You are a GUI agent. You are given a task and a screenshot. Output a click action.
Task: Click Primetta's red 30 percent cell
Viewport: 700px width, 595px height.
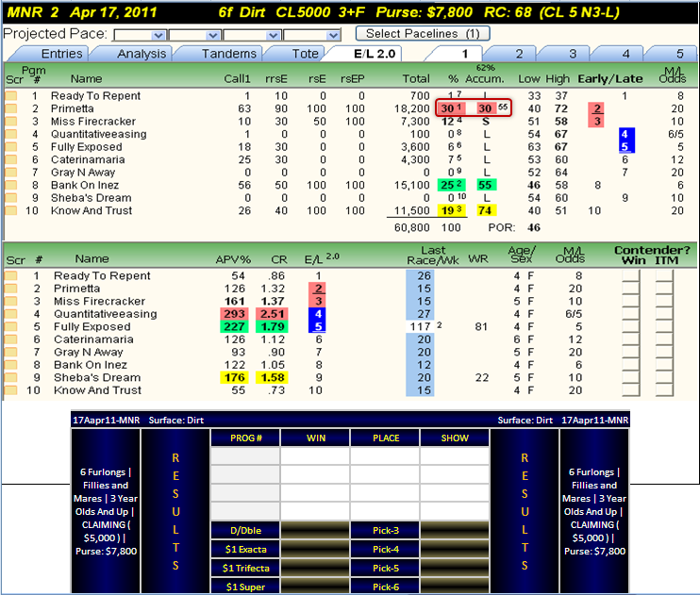pos(451,108)
